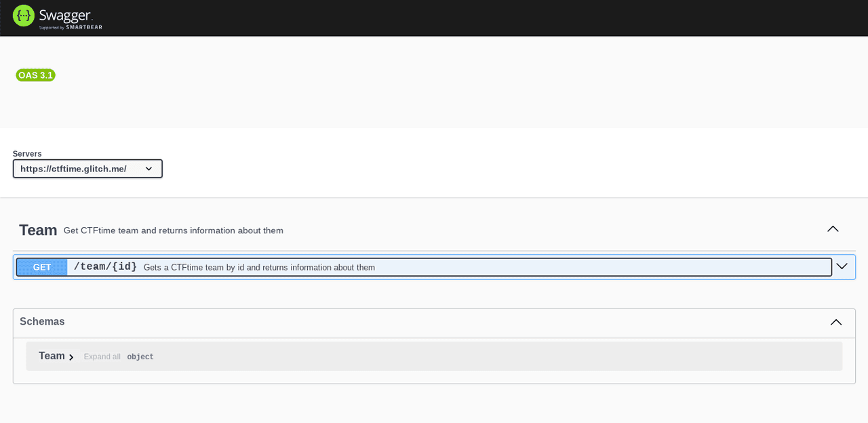Click the Team tag description text
The width and height of the screenshot is (868, 423).
[174, 230]
